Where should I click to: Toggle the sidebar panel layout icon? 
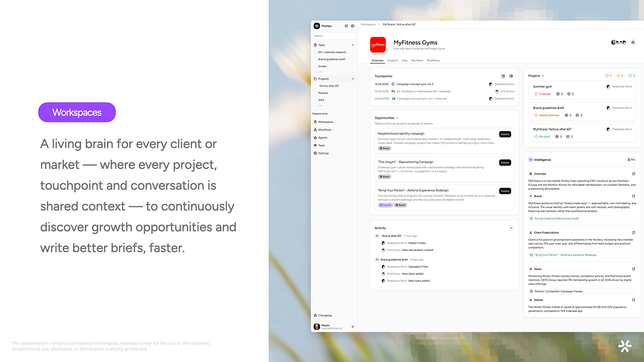click(353, 26)
